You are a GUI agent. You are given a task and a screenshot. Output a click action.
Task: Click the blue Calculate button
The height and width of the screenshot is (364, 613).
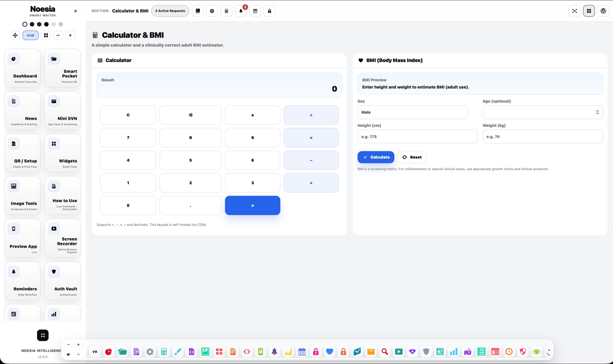click(x=376, y=157)
